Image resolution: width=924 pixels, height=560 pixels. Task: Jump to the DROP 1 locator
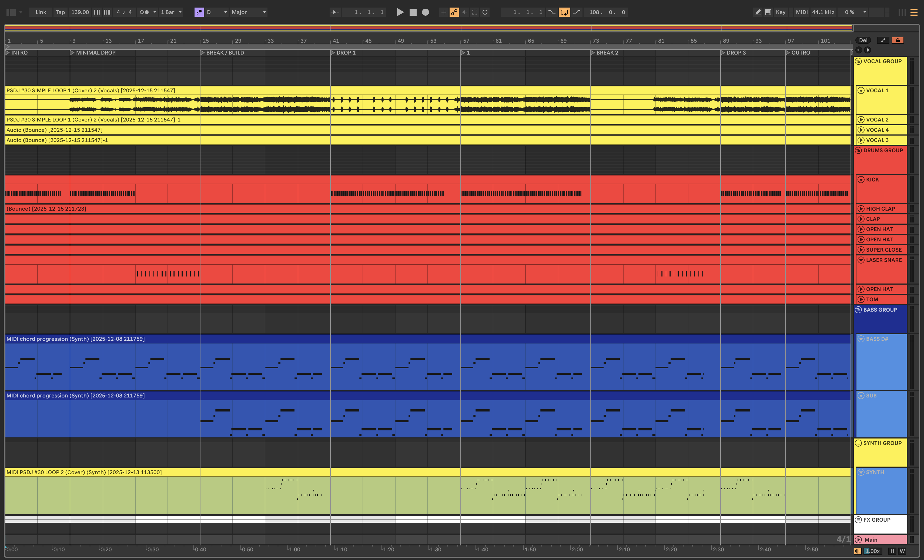[333, 53]
